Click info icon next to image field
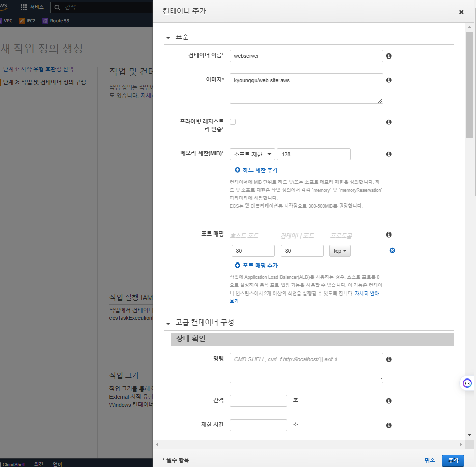Viewport: 476px width, 467px height. 389,80
